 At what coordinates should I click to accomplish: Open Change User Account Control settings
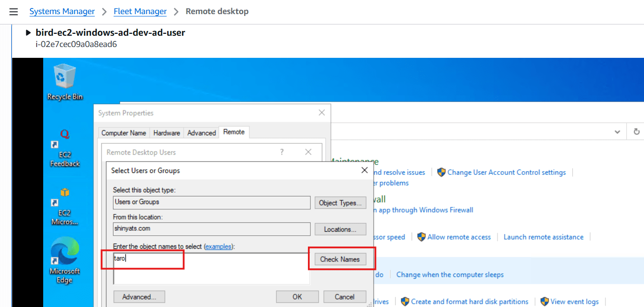point(506,173)
